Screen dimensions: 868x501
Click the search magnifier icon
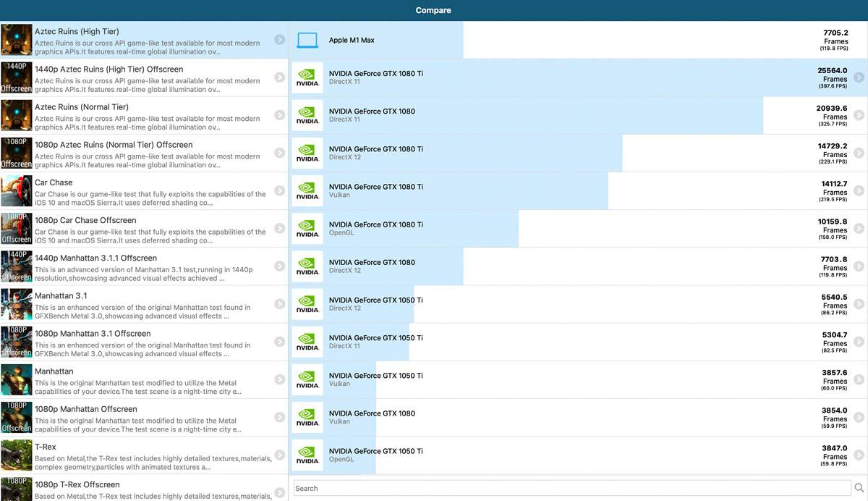(859, 488)
